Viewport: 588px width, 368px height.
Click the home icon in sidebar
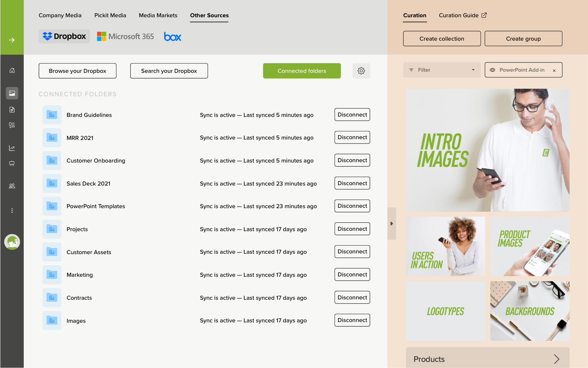[x=12, y=71]
